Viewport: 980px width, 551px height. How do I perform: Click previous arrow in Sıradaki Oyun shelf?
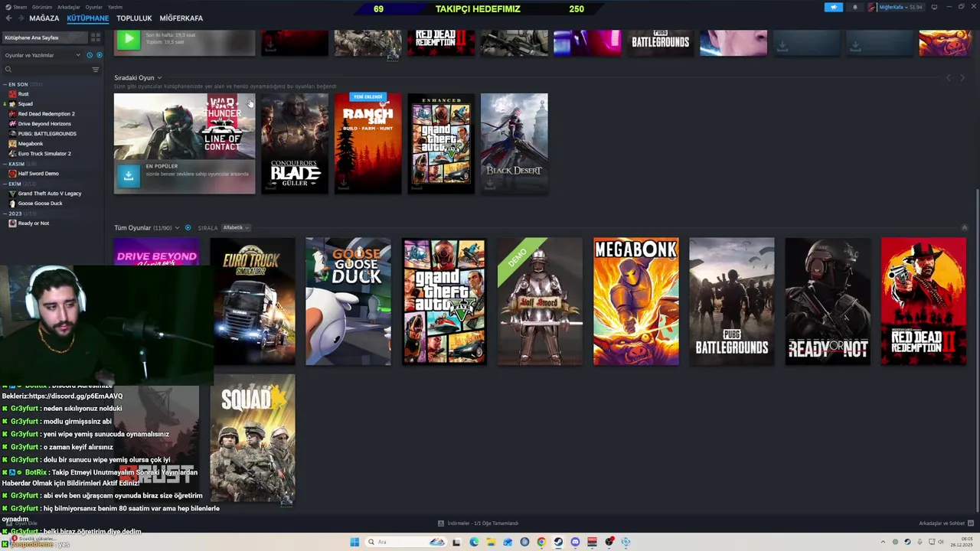(949, 78)
